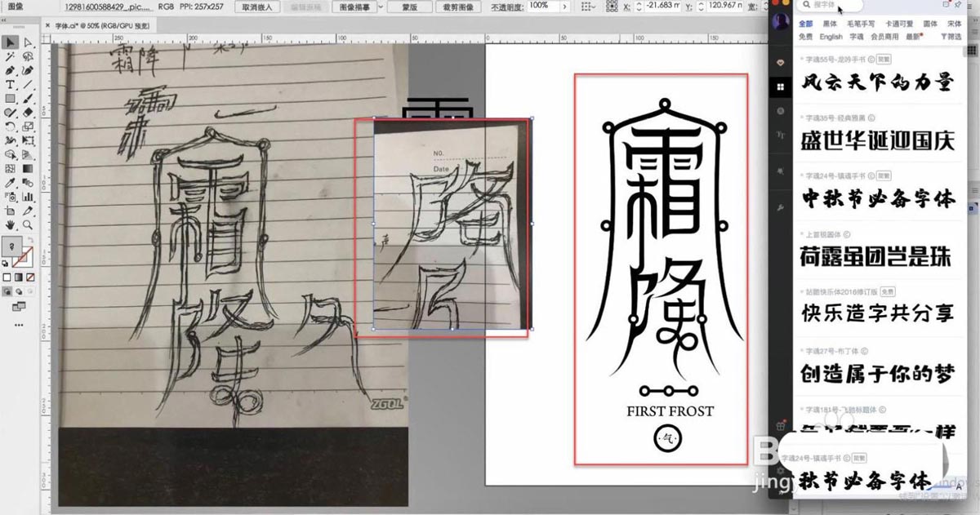The width and height of the screenshot is (980, 515).
Task: Select English font filter tab
Action: (x=831, y=37)
